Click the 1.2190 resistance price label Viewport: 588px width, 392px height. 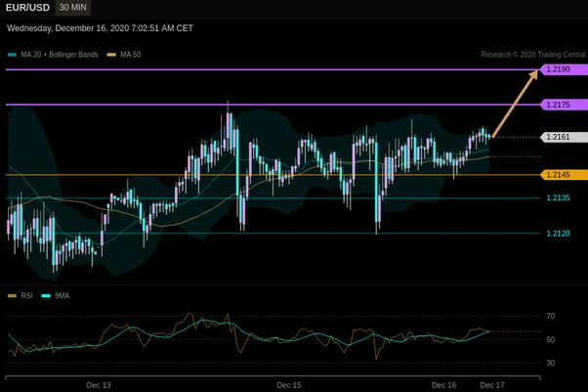[x=564, y=69]
